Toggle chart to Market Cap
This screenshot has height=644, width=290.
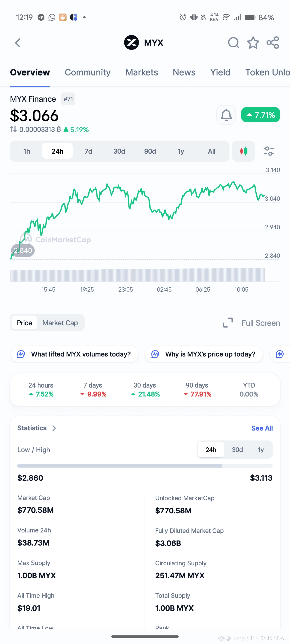60,323
